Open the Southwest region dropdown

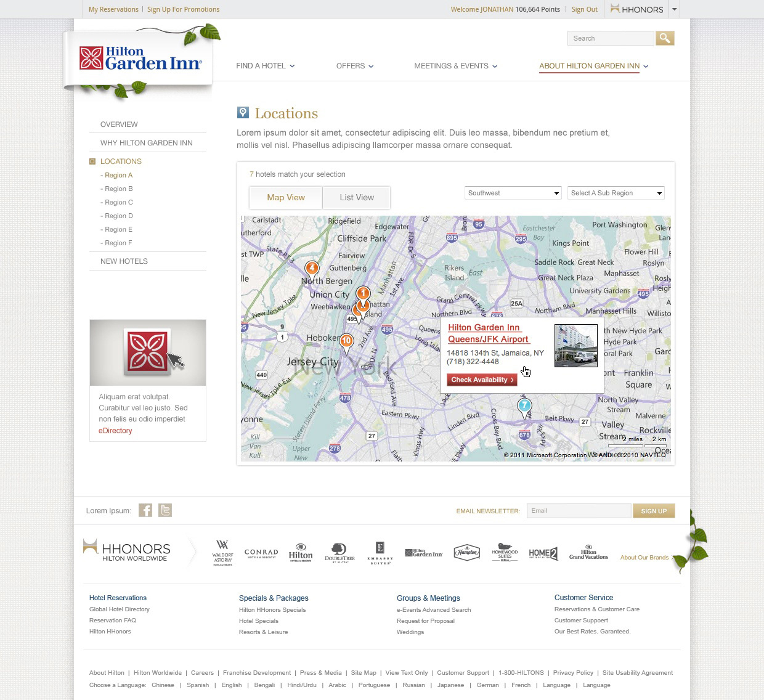click(x=513, y=193)
